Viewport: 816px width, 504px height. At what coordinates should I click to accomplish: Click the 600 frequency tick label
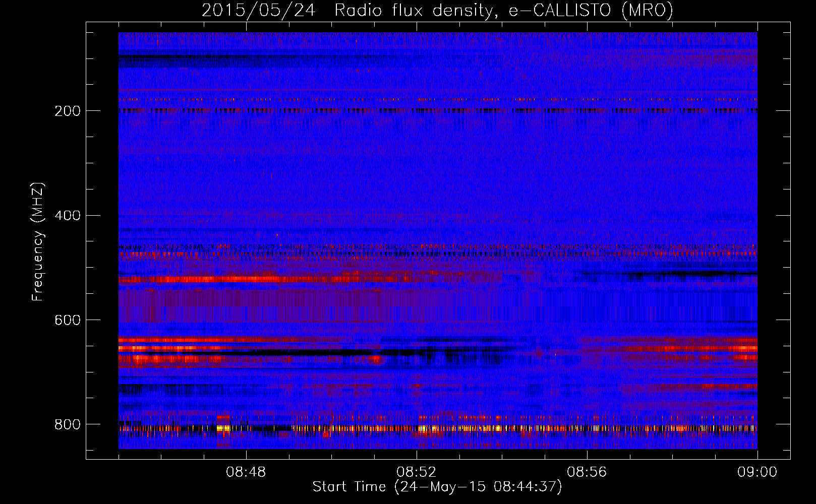[x=68, y=320]
